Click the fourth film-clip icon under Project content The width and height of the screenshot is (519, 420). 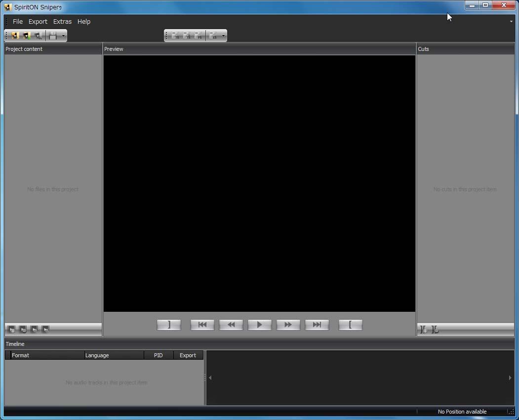[x=45, y=329]
